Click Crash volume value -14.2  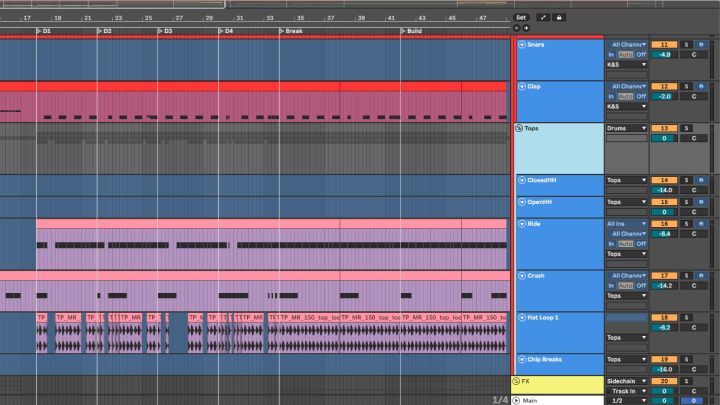click(664, 286)
